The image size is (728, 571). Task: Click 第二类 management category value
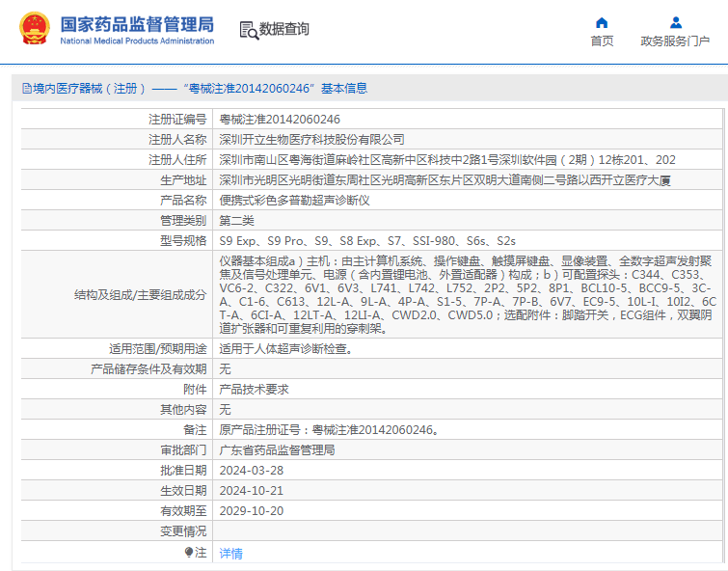pos(237,221)
